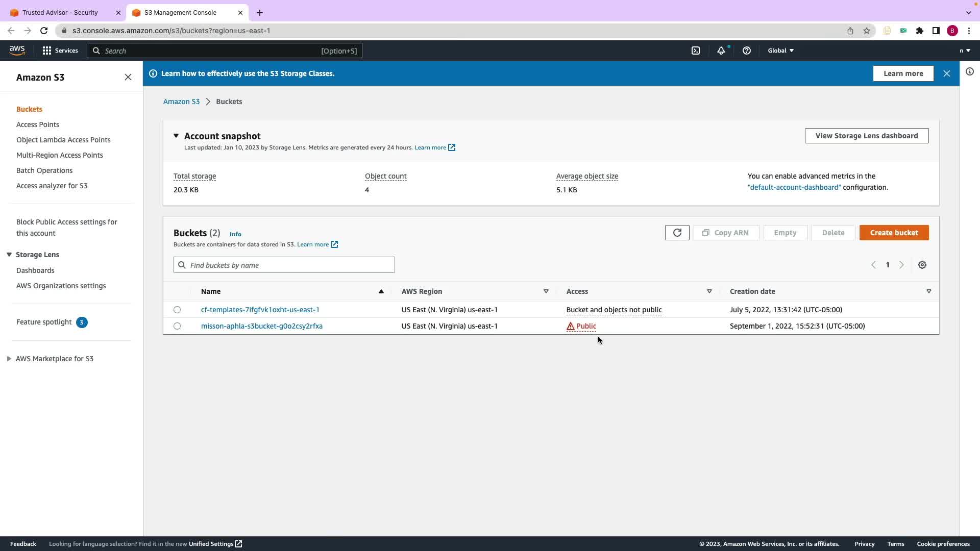Switch to Trusted Advisor - Security tab
The height and width of the screenshot is (551, 980).
tap(60, 12)
